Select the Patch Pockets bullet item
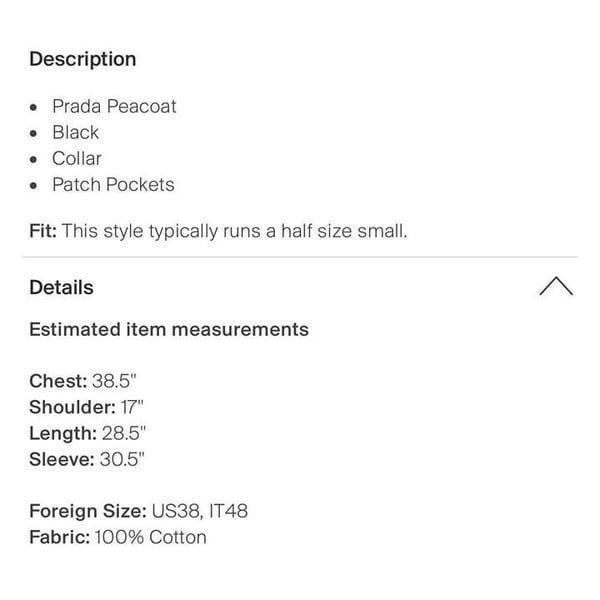 point(113,184)
